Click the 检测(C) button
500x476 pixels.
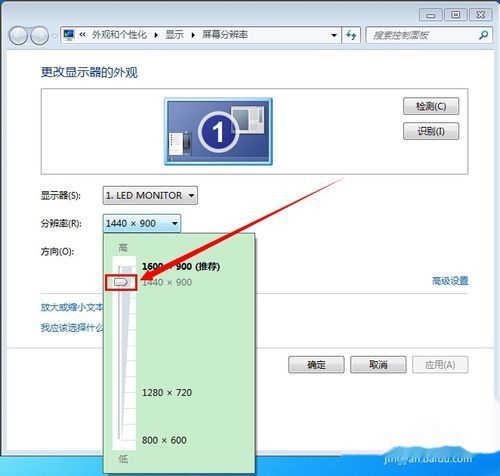click(431, 106)
